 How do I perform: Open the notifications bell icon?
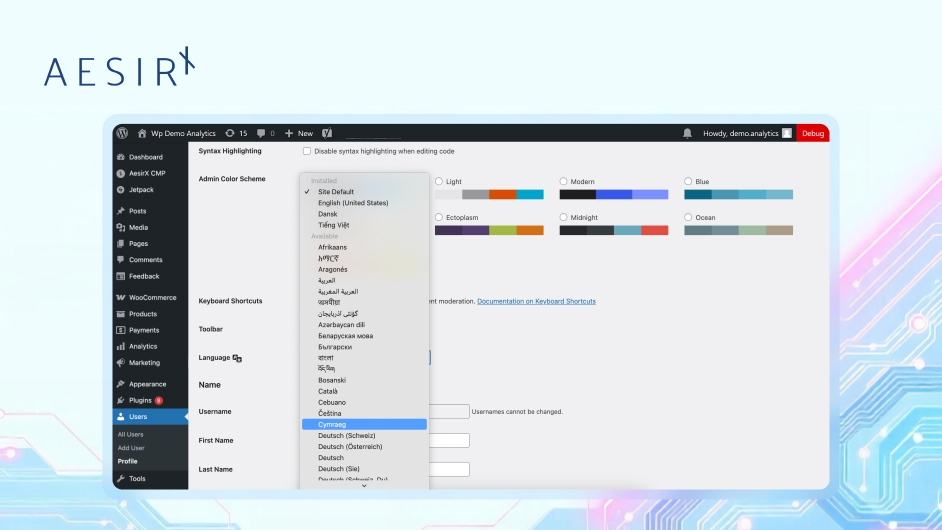tap(687, 133)
